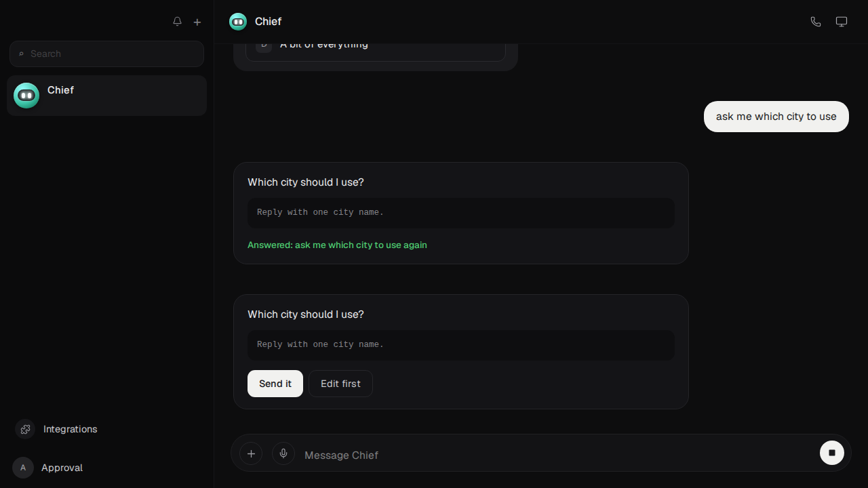Screen dimensions: 868x488
Task: Click the green Answered status text
Action: pyautogui.click(x=337, y=245)
